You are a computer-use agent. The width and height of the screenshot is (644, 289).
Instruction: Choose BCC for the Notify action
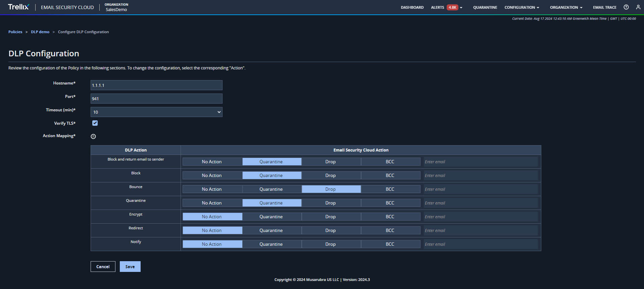point(390,244)
